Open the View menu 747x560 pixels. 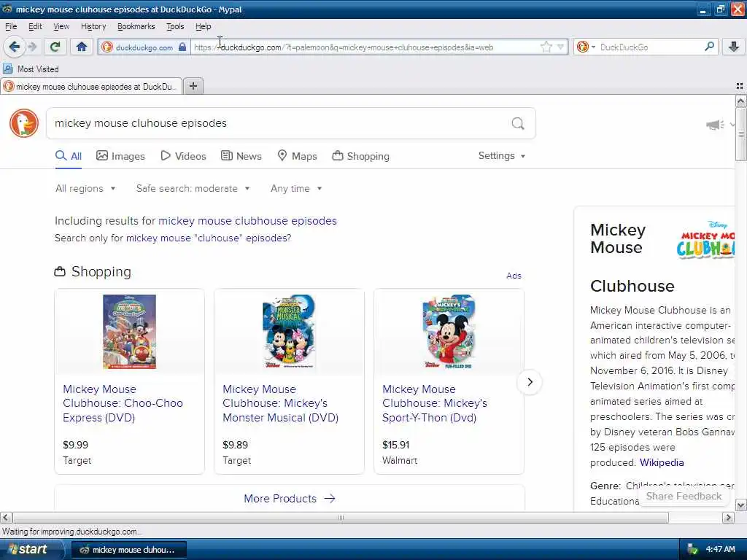click(x=61, y=26)
